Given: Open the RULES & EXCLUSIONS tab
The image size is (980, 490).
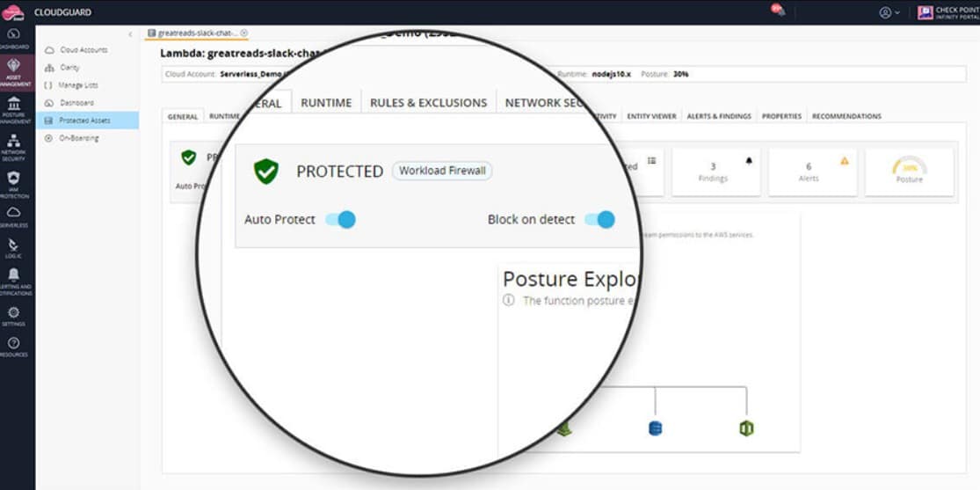Looking at the screenshot, I should coord(428,103).
